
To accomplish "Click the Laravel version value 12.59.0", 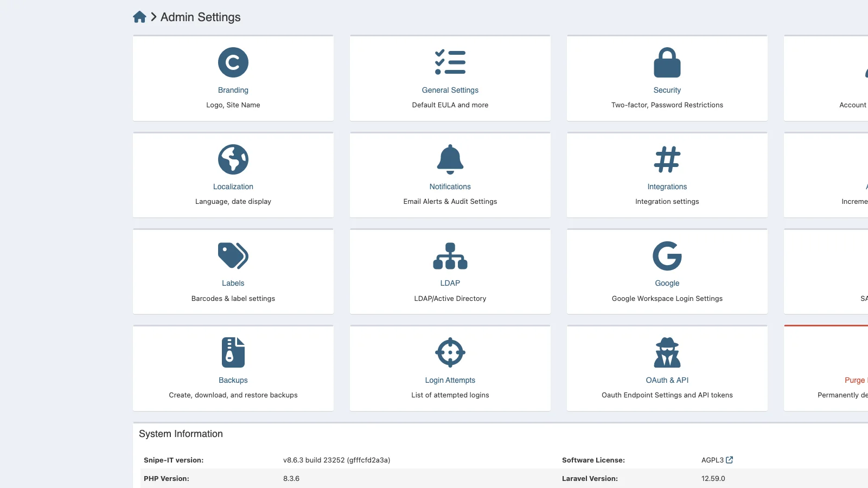I will (x=713, y=479).
